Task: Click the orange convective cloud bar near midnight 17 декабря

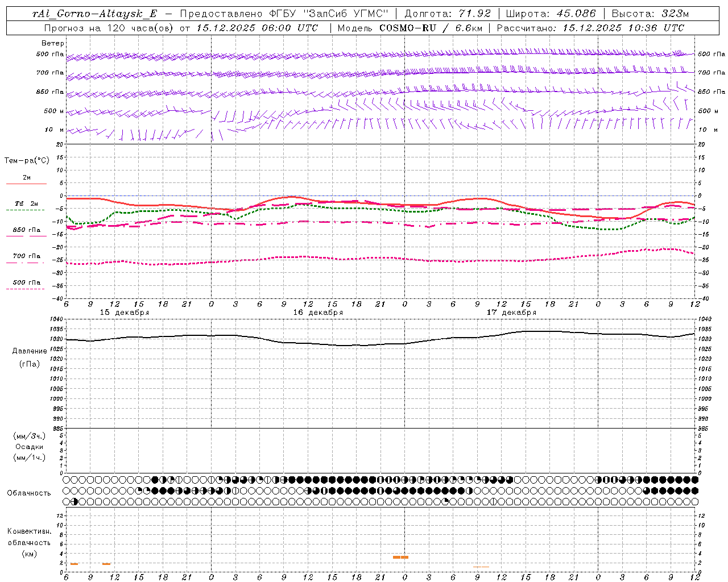Action: point(400,557)
